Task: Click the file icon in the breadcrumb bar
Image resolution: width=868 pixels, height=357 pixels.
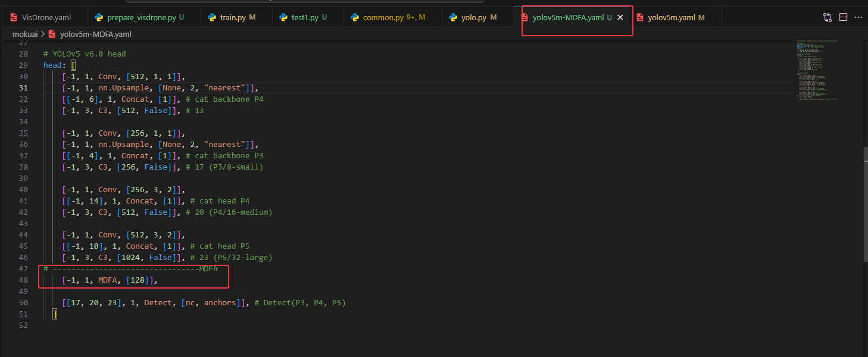Action: (x=52, y=34)
